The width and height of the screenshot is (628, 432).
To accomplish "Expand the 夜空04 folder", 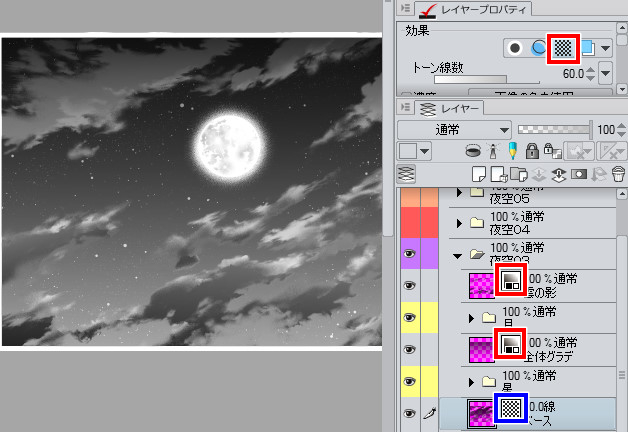I will click(459, 223).
